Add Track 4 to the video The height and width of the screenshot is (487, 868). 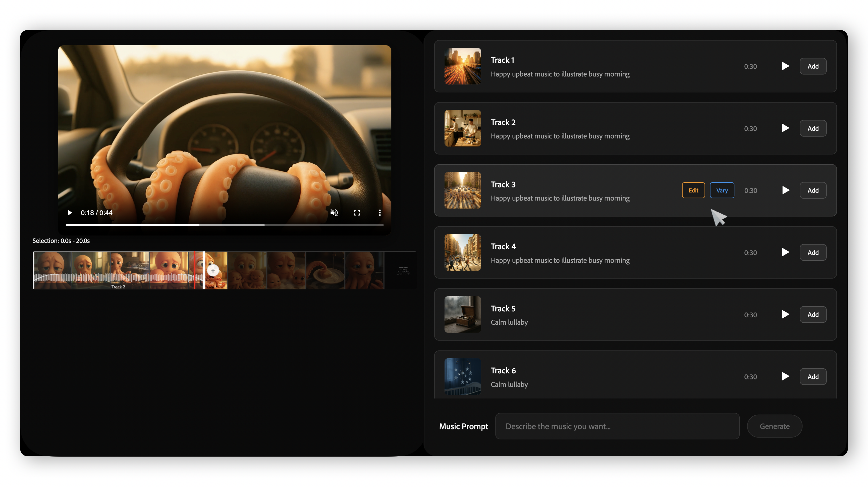point(813,253)
